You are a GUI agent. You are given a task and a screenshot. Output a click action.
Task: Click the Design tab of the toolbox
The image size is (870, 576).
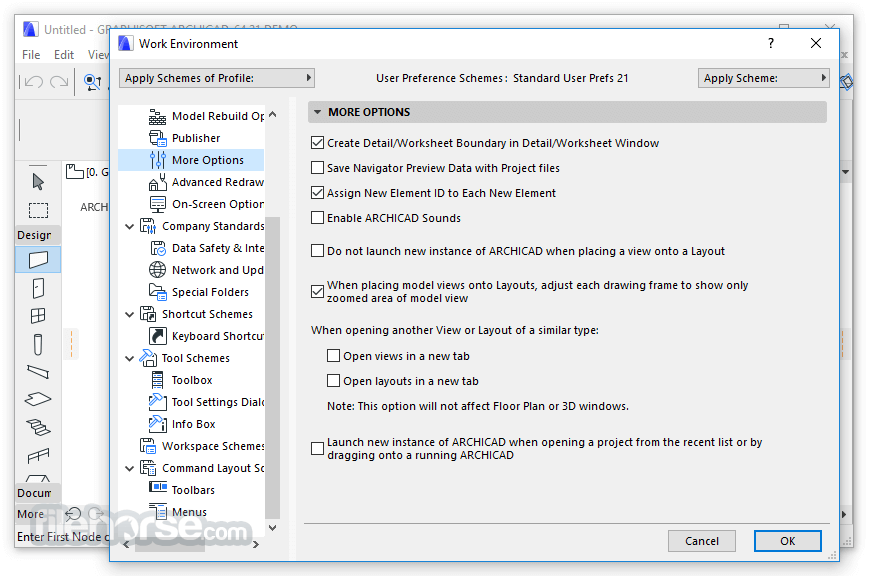pyautogui.click(x=38, y=235)
